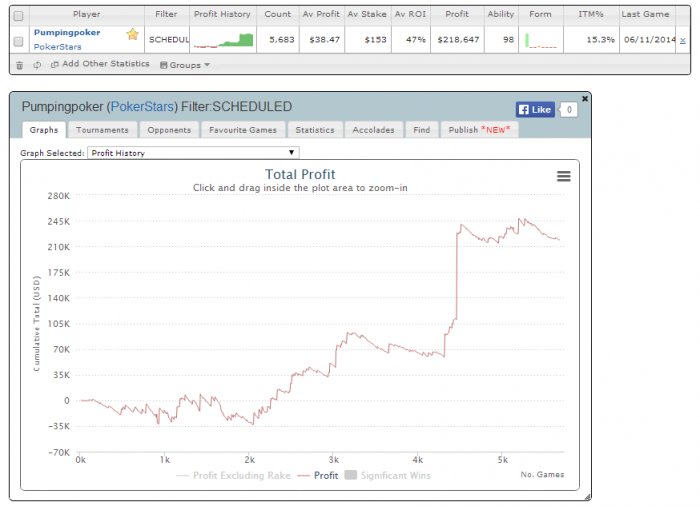Tick the select-all checkbox in the header

18,16
